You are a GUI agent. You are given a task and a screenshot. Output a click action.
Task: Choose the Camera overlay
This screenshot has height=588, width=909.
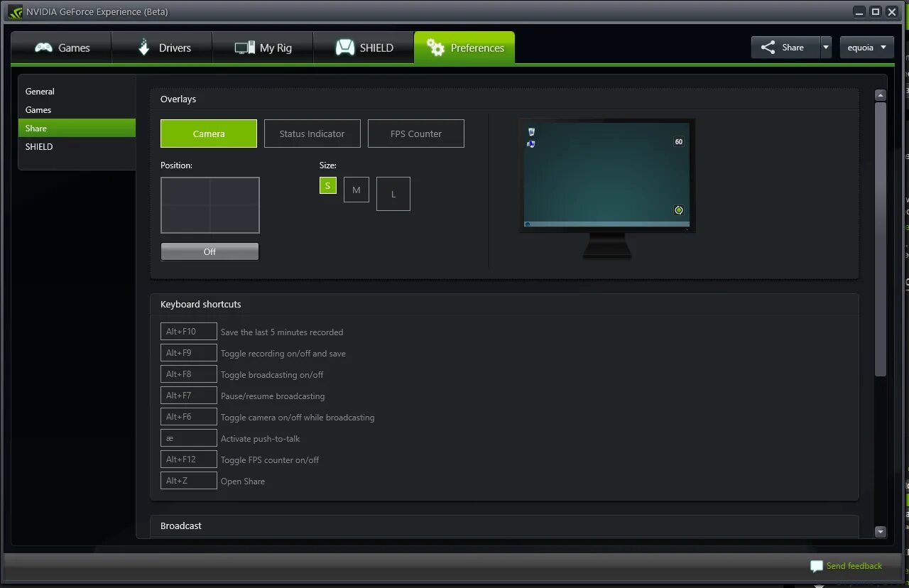(209, 134)
